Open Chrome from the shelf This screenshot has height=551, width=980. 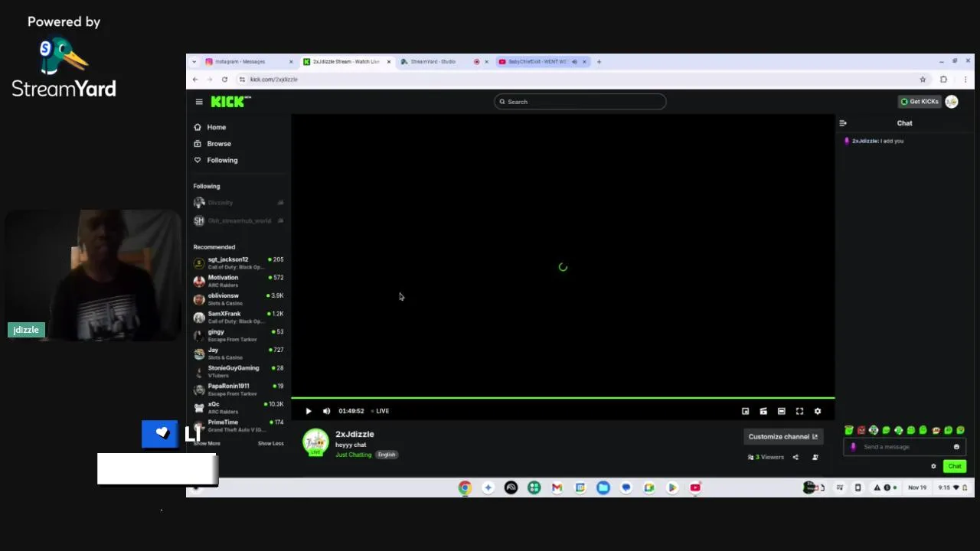[x=465, y=487]
